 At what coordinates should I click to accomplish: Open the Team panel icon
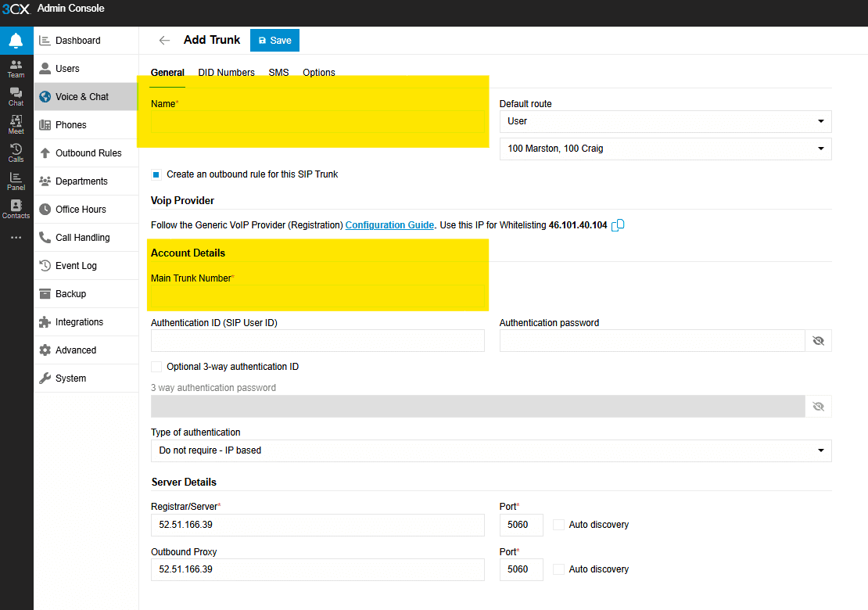tap(16, 68)
